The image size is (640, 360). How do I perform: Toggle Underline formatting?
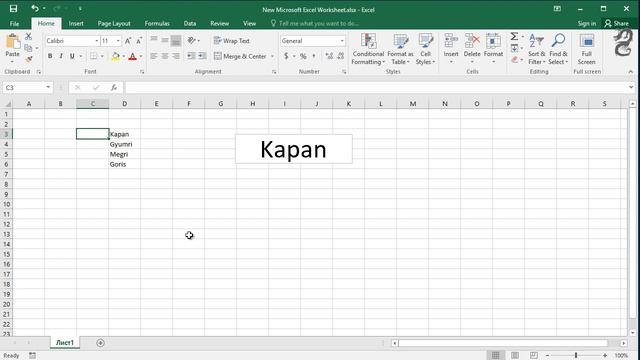[72, 56]
